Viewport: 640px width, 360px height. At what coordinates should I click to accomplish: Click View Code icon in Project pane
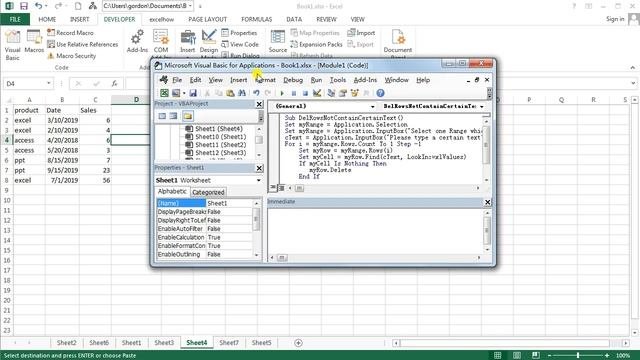tap(162, 116)
